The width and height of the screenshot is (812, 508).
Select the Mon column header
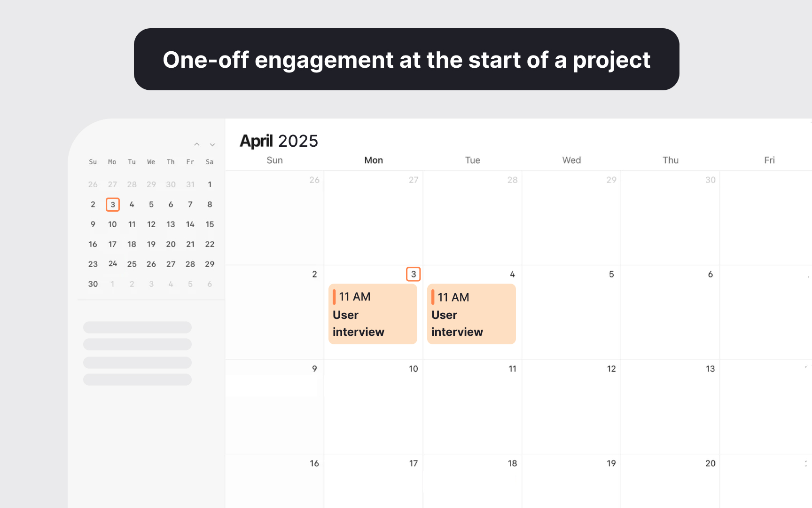pos(373,160)
